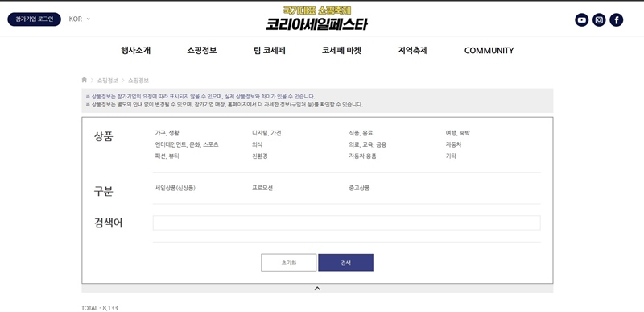Select the 자동차 용품 category
Viewport: 644px width, 312px height.
coord(362,156)
